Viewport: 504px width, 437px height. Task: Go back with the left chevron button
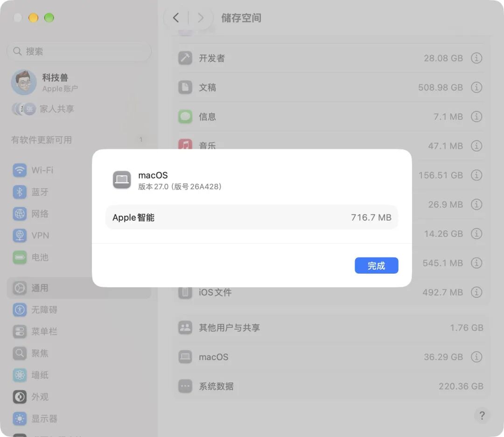coord(176,18)
